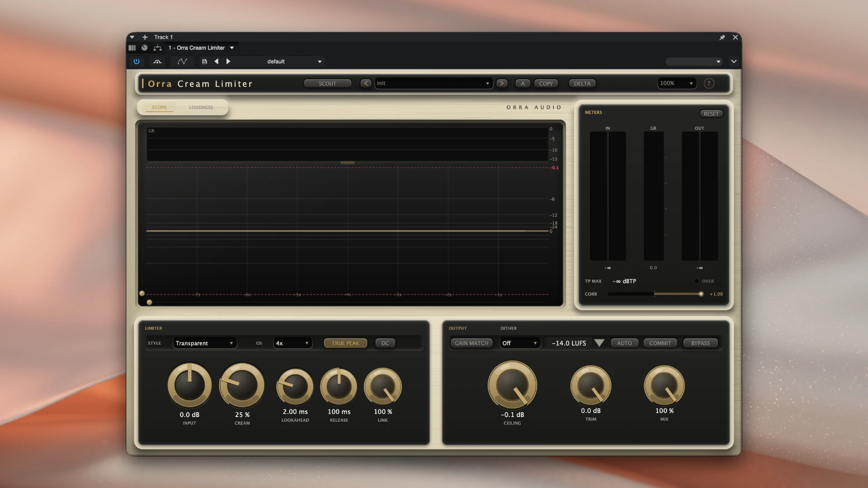Image resolution: width=868 pixels, height=488 pixels.
Task: Open the automation curve icon
Action: (182, 61)
